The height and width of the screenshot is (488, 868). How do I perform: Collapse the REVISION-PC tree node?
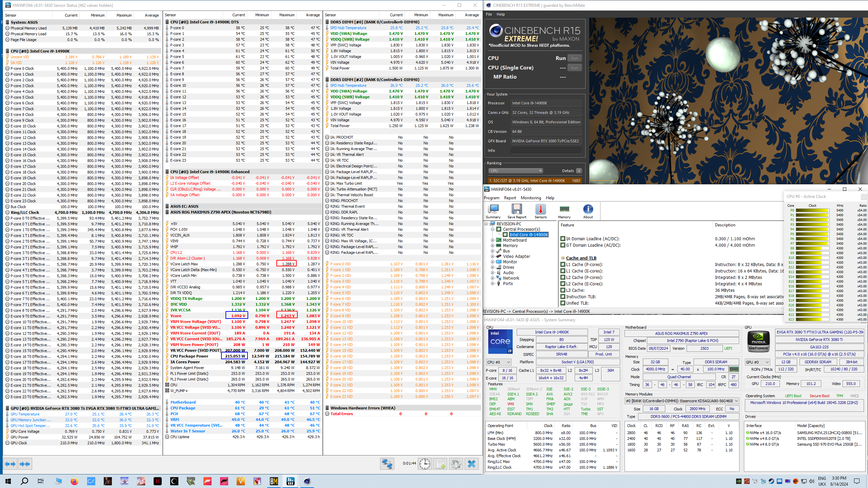coord(486,224)
